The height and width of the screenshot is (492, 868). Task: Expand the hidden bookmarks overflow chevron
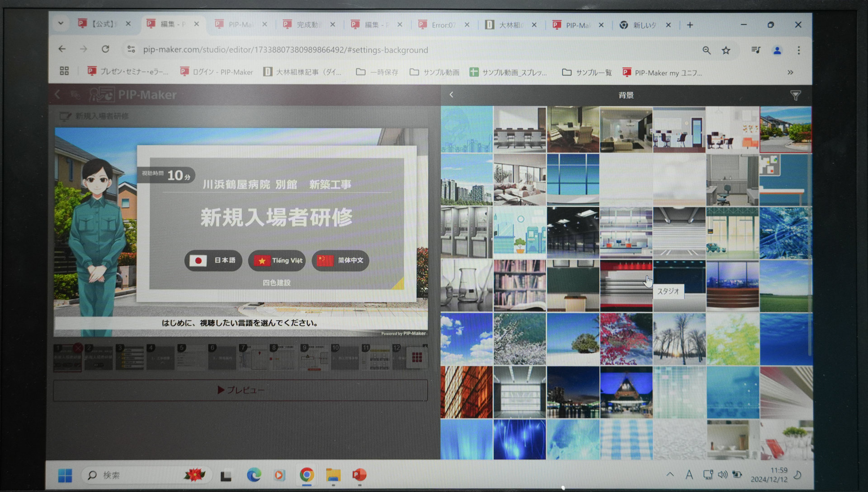[x=790, y=72]
